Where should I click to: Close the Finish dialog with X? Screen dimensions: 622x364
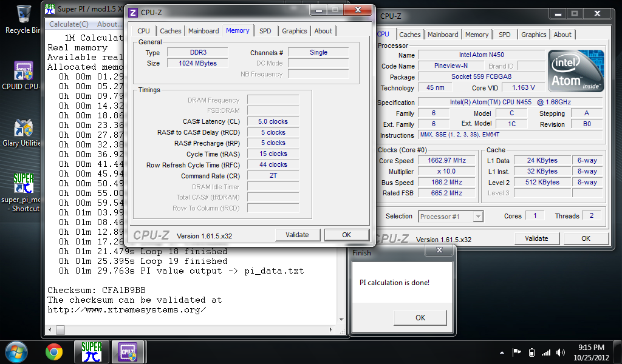pyautogui.click(x=439, y=250)
